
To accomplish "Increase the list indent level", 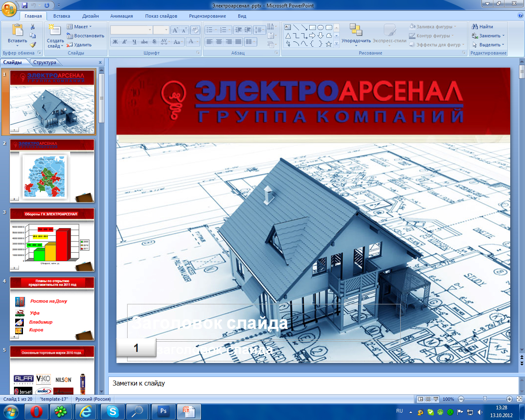I will 247,30.
